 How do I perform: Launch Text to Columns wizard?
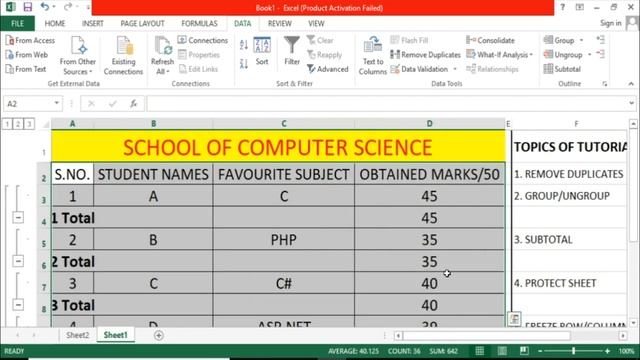(x=373, y=56)
